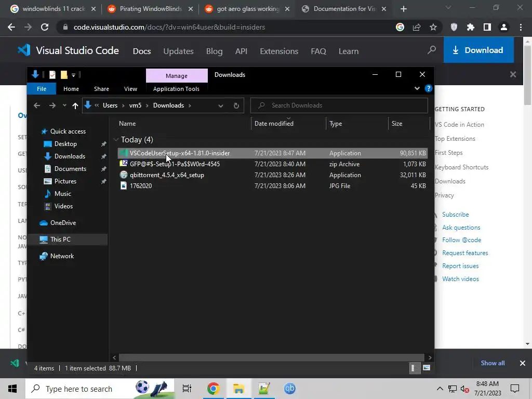The height and width of the screenshot is (399, 532).
Task: Sort files by Date modified column
Action: 288,124
